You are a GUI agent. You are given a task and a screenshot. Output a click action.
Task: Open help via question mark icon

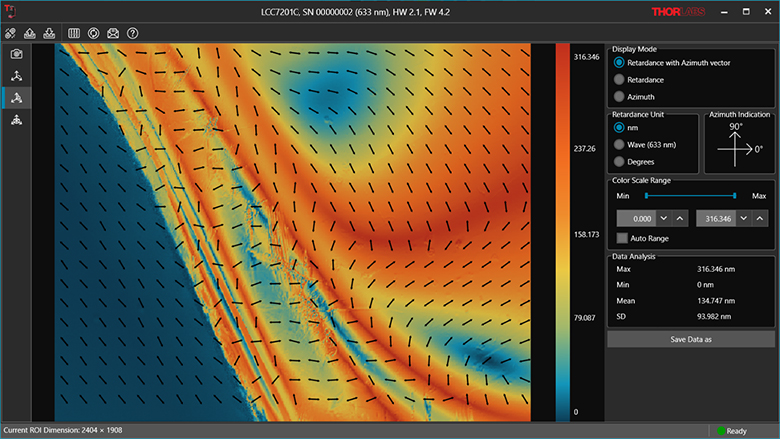pyautogui.click(x=132, y=33)
